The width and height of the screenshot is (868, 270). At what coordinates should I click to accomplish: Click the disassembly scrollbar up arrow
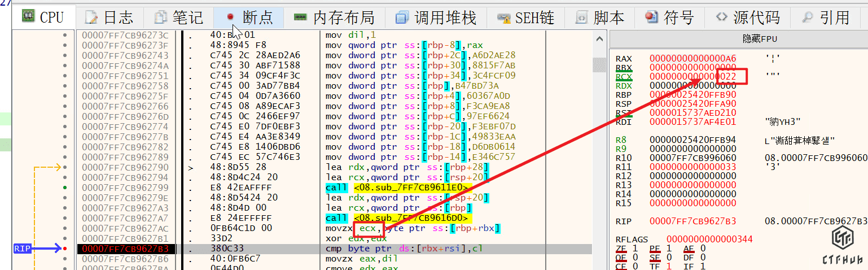(x=598, y=38)
